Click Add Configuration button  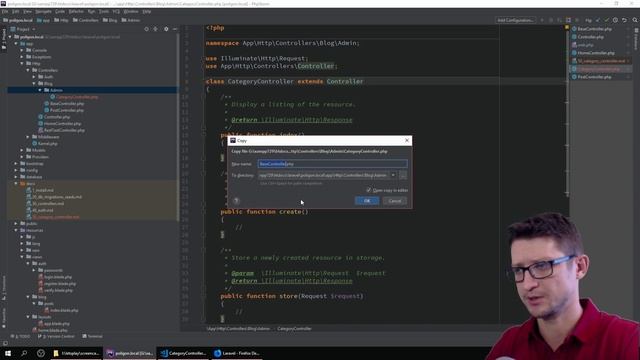(x=515, y=20)
